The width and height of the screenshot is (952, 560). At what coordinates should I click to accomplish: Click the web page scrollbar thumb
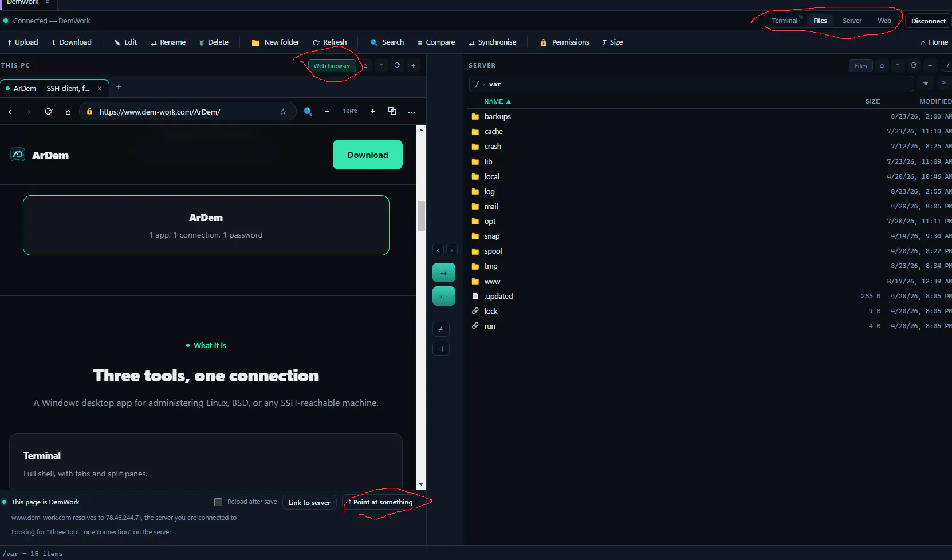pos(421,216)
